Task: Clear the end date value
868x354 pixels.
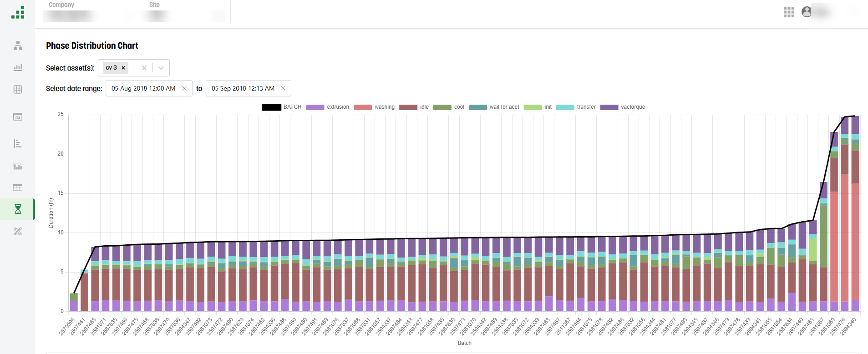Action: pos(283,88)
